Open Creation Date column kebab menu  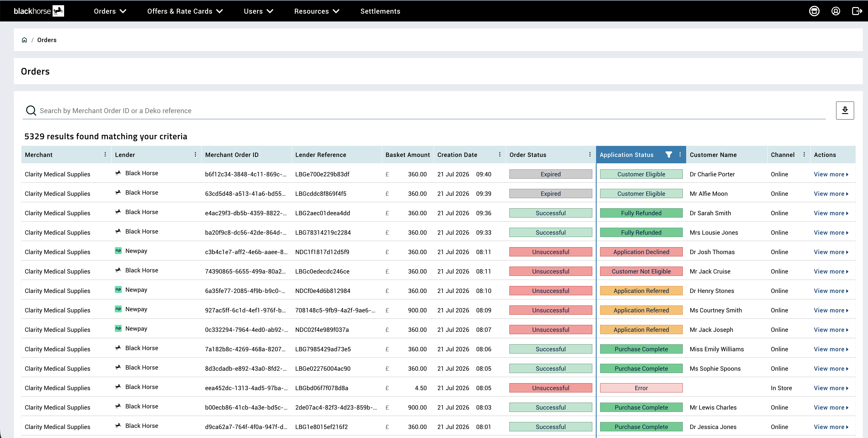(500, 154)
